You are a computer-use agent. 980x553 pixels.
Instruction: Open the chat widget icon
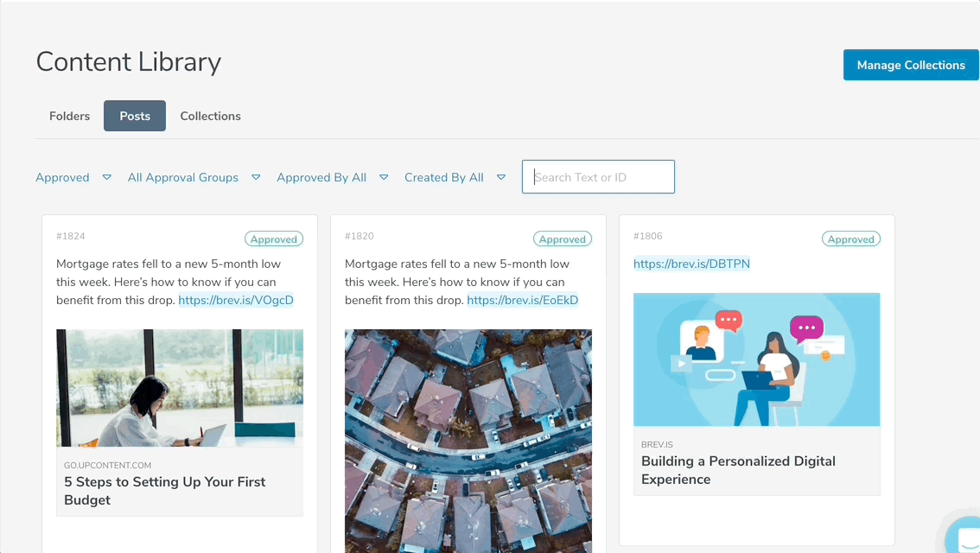pos(965,537)
